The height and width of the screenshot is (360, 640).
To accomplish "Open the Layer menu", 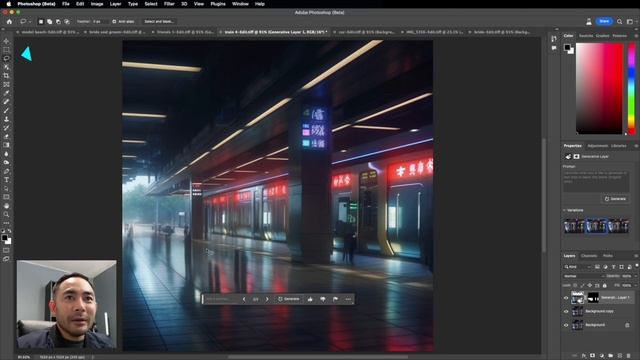I will (x=115, y=4).
